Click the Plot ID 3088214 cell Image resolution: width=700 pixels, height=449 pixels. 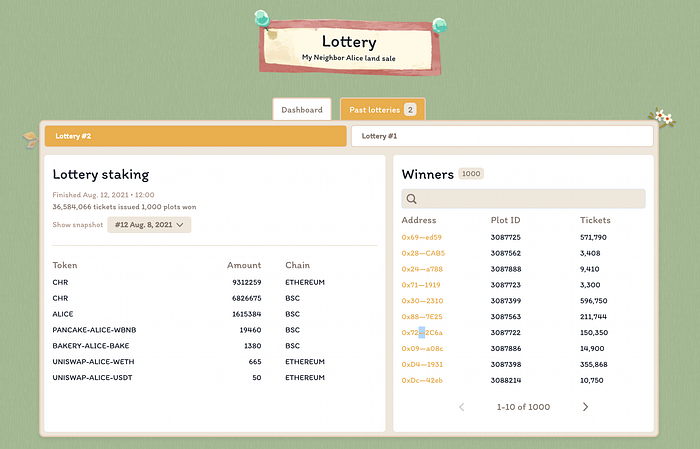point(506,380)
